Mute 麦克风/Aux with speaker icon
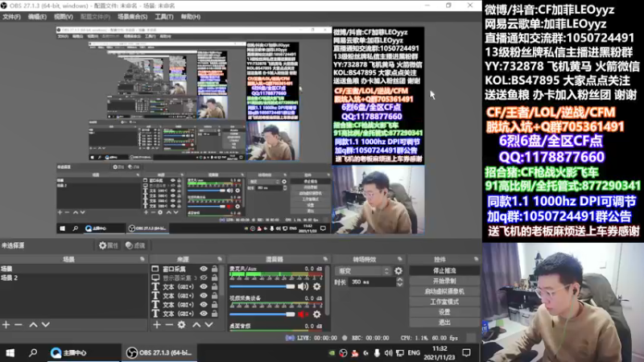The image size is (644, 362). pyautogui.click(x=303, y=286)
